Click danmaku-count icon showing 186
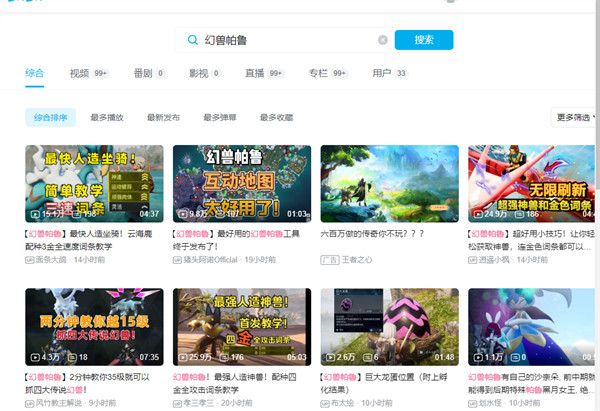Image resolution: width=600 pixels, height=411 pixels. click(x=519, y=214)
